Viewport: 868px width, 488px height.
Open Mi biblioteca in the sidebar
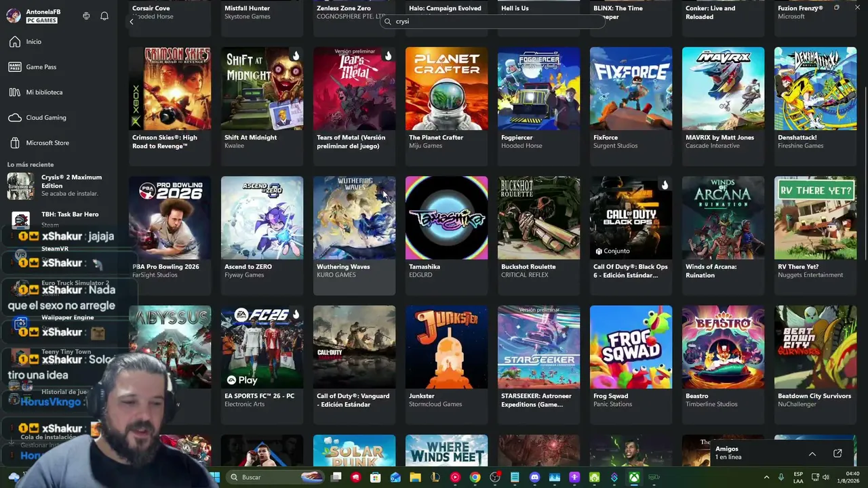[x=44, y=92]
